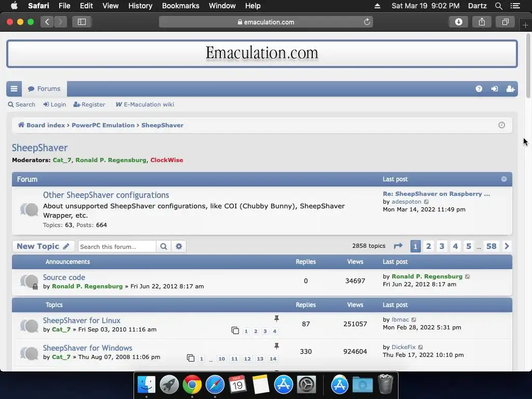532x399 pixels.
Task: Open a new tab with plus button
Action: (525, 25)
